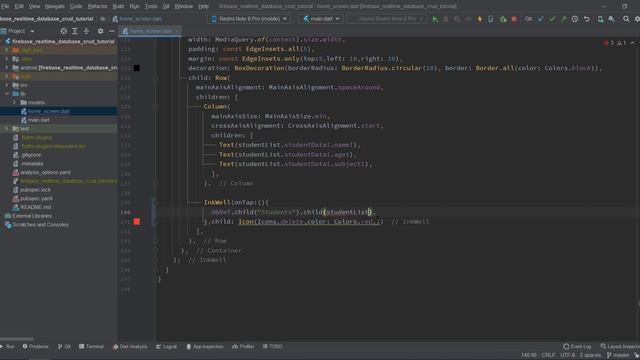
Task: Run the app with the green play icon
Action: [435, 19]
